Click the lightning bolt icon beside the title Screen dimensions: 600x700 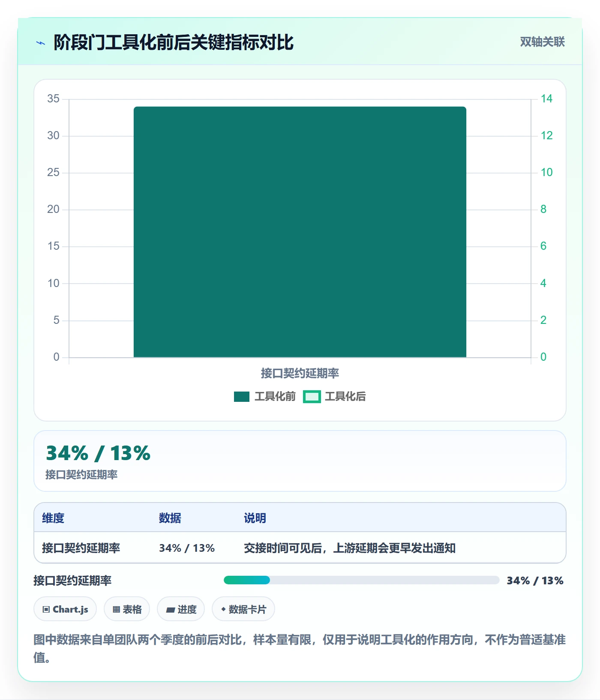click(41, 43)
